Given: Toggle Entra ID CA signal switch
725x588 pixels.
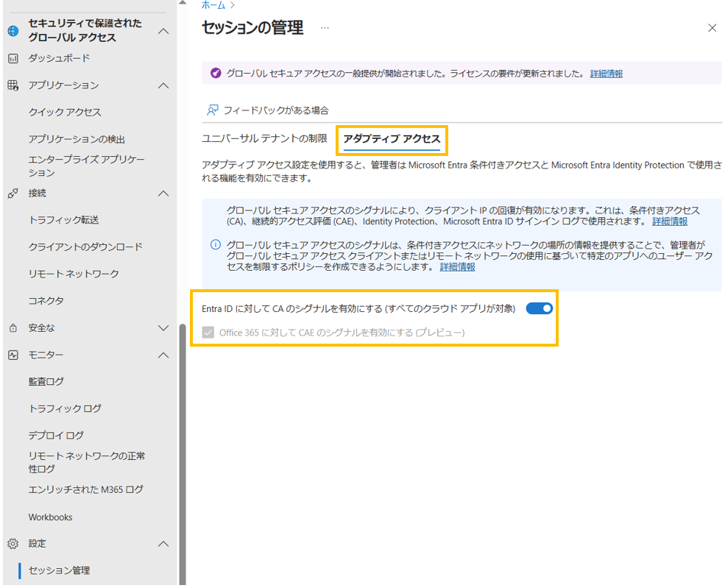Looking at the screenshot, I should tap(539, 308).
